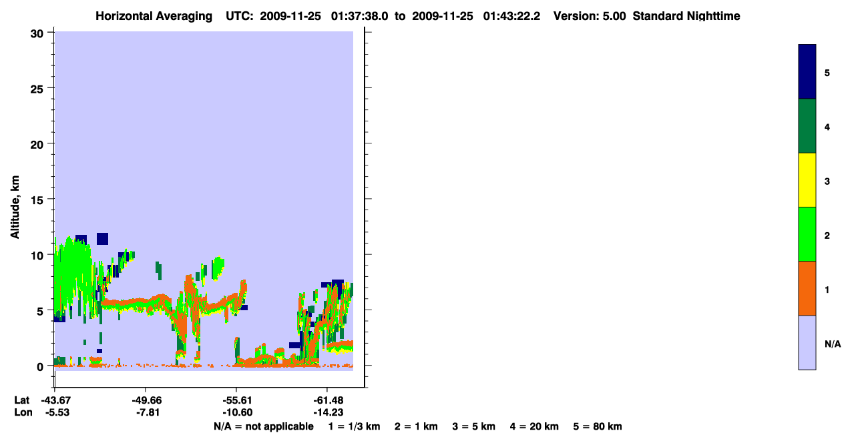The width and height of the screenshot is (868, 445).
Task: Click 'N/A = not applicable' legend text
Action: 264,426
